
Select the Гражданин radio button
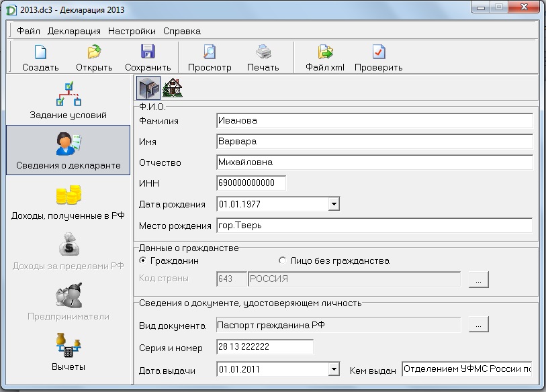pyautogui.click(x=142, y=260)
